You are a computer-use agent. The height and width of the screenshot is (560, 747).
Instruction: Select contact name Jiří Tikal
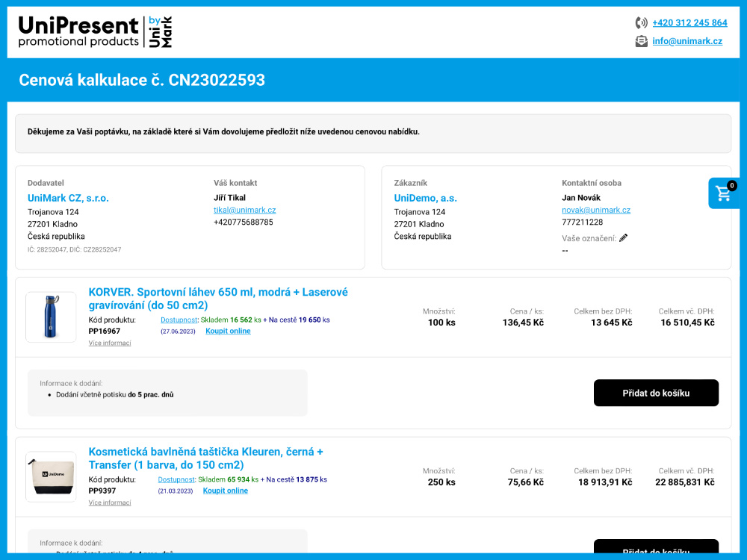point(229,198)
